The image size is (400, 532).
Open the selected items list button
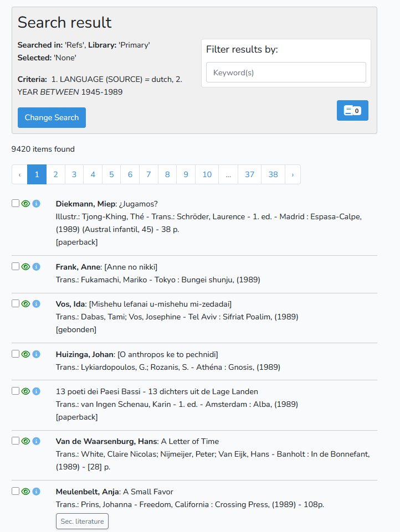[x=352, y=110]
